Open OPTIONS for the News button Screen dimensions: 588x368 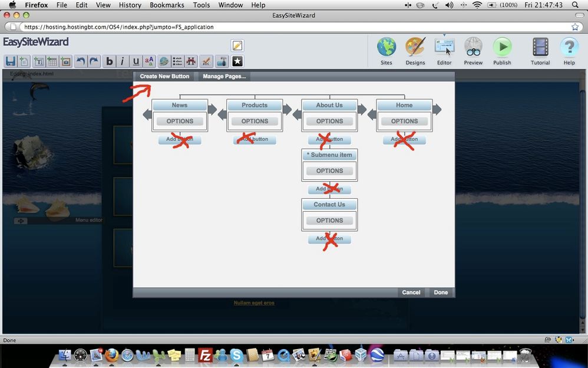click(180, 121)
